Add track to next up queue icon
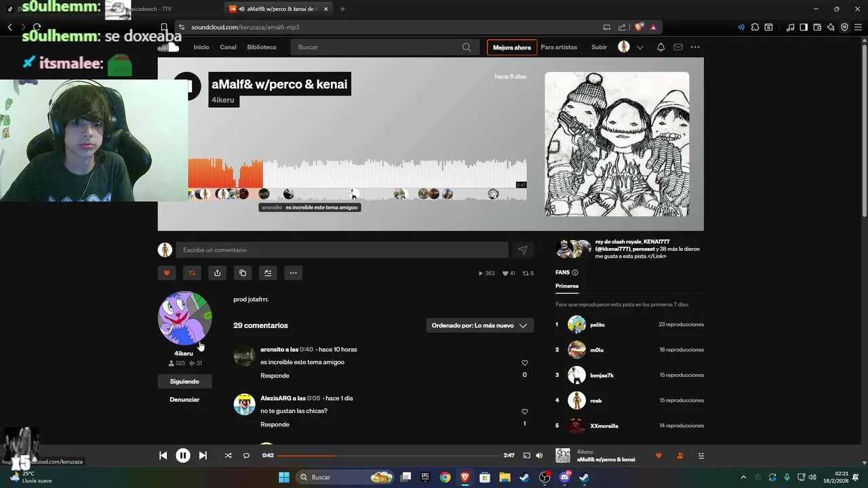Viewport: 868px width, 488px height. point(268,273)
